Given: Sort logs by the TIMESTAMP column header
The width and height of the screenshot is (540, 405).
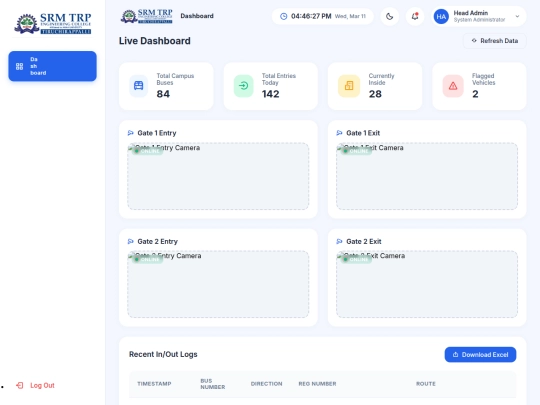Looking at the screenshot, I should tap(154, 384).
